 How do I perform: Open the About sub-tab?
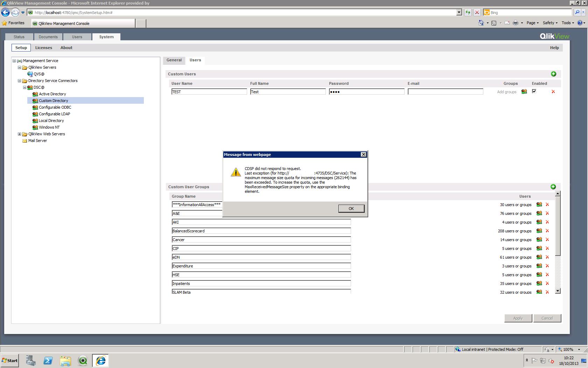click(66, 48)
